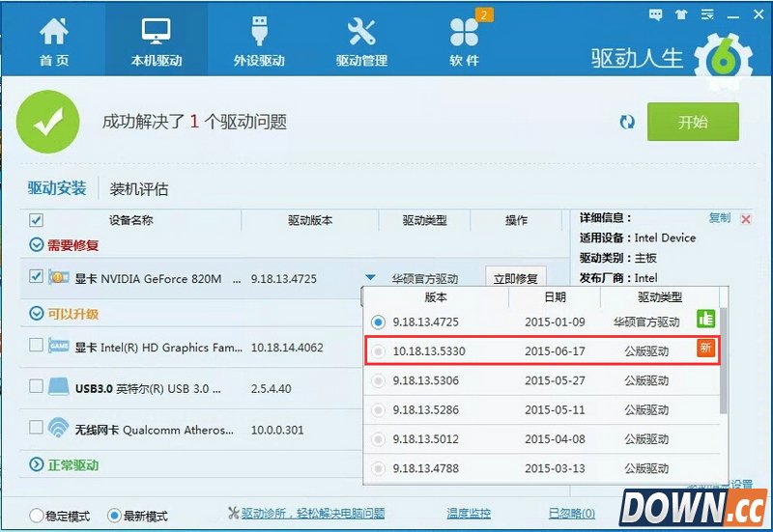Uncheck the NVIDIA GeForce 820M checkbox
773x532 pixels.
click(x=37, y=277)
